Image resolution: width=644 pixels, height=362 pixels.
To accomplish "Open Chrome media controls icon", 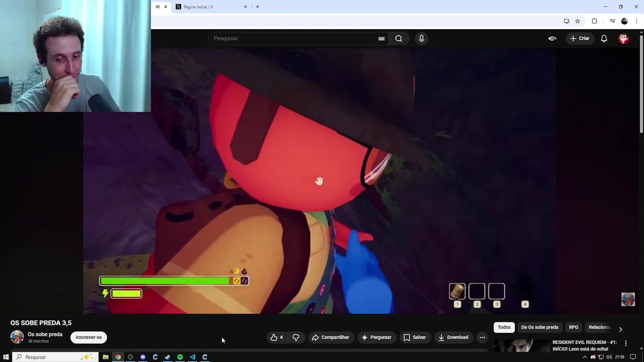I will 612,21.
